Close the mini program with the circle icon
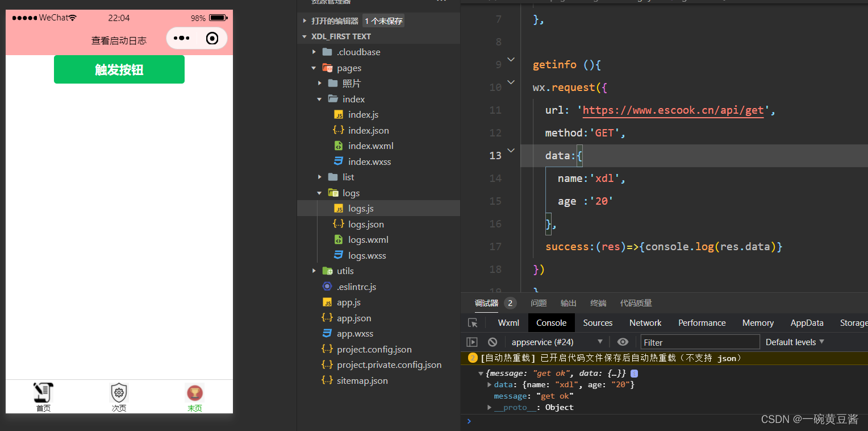Viewport: 868px width, 431px height. (x=212, y=38)
